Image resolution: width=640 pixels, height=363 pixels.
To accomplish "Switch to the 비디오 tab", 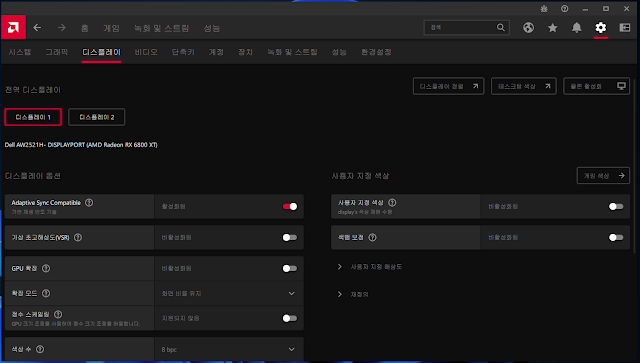I will pos(146,52).
